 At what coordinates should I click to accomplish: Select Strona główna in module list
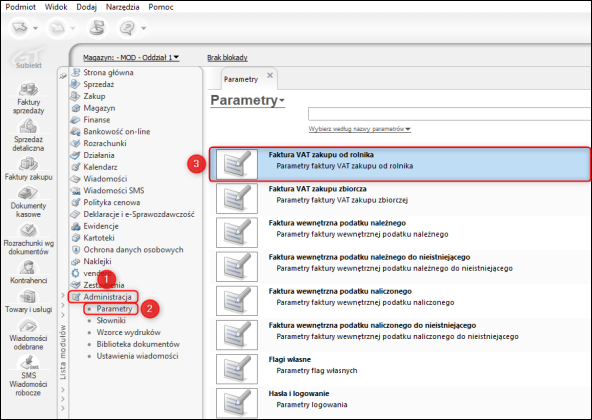(x=108, y=73)
